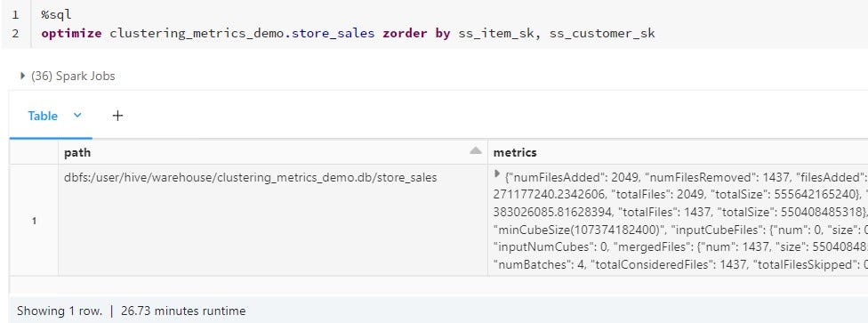Viewport: 868px width, 323px height.
Task: Place cursor in the optimize zorder statement
Action: (348, 33)
